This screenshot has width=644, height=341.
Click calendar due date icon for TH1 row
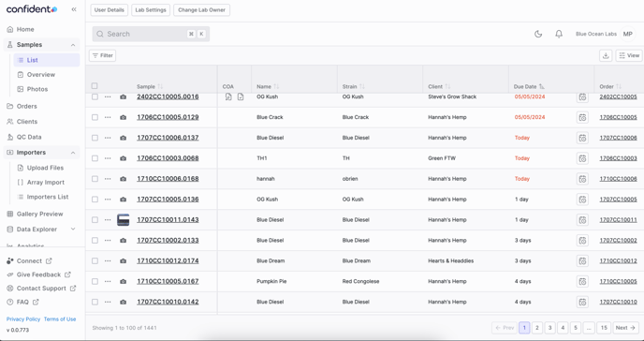[x=582, y=158]
